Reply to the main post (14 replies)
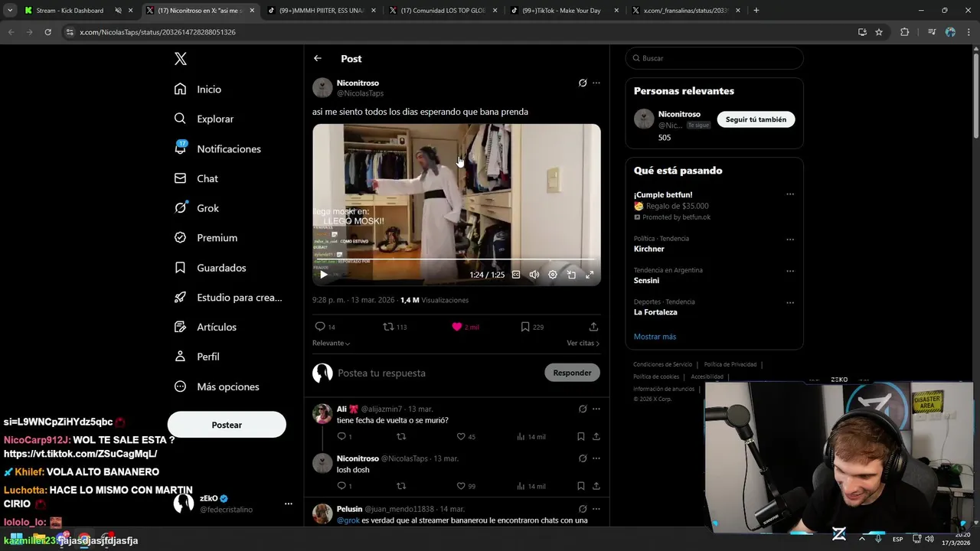The height and width of the screenshot is (551, 980). coord(325,327)
